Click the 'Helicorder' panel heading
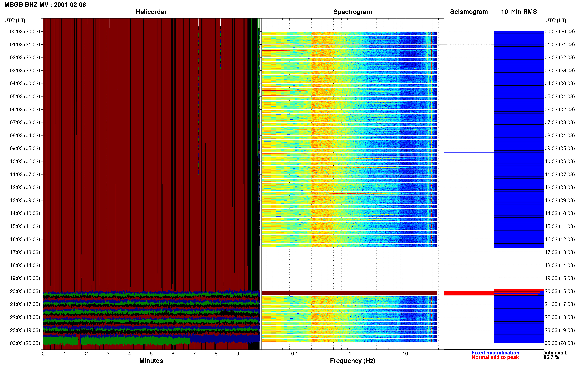Image resolution: width=588 pixels, height=368 pixels. click(x=151, y=12)
